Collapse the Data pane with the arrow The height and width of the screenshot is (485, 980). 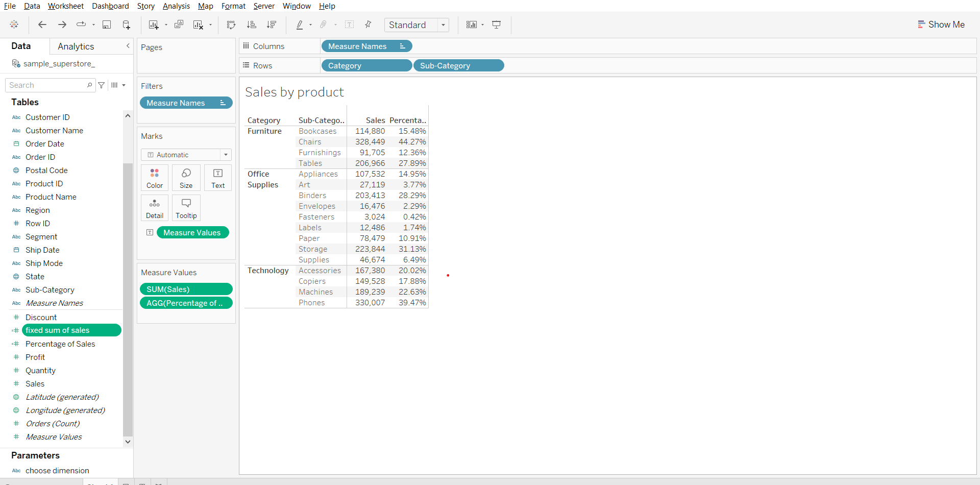pyautogui.click(x=128, y=46)
